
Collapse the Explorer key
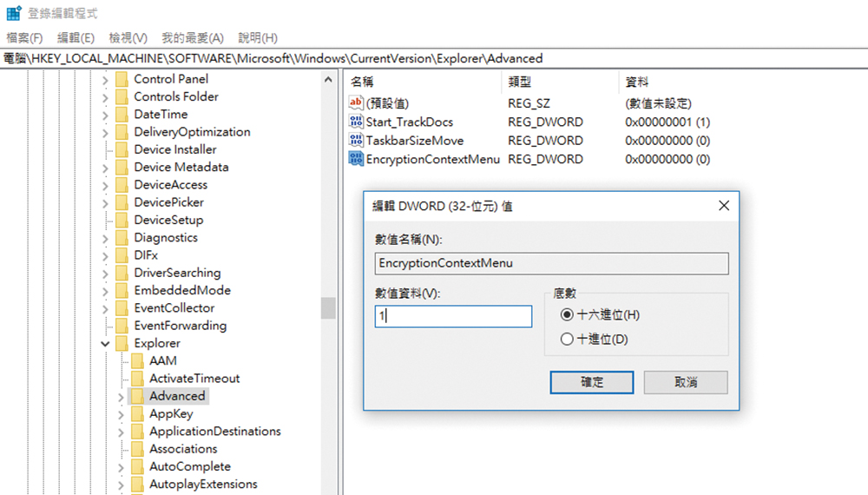click(x=105, y=344)
